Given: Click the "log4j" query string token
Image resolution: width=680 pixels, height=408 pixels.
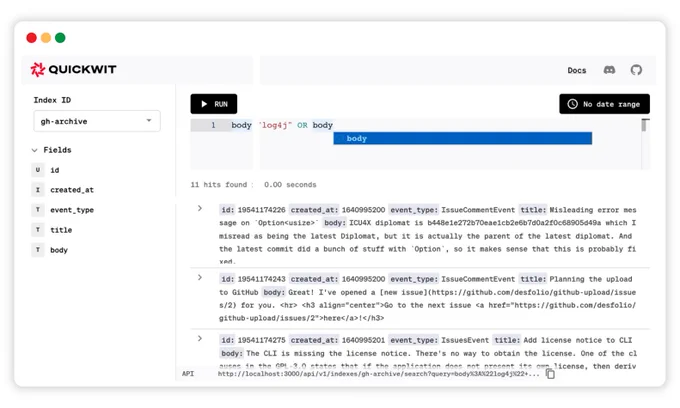Looking at the screenshot, I should [275, 125].
